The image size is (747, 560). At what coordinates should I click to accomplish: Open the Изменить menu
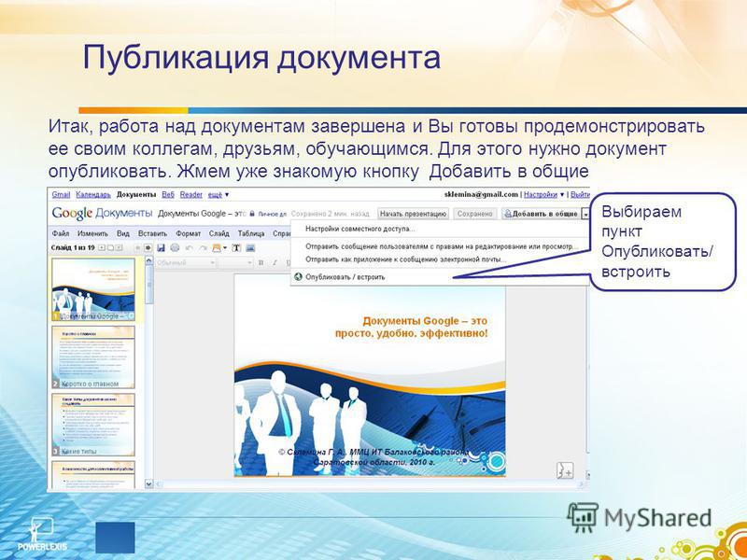pos(92,234)
